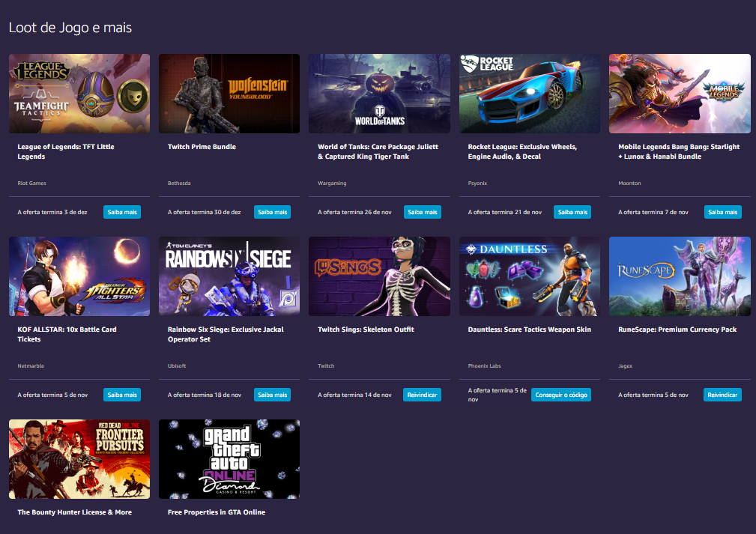Open the Rainbow Six Siege thumbnail
Image resolution: width=756 pixels, height=534 pixels.
point(229,276)
